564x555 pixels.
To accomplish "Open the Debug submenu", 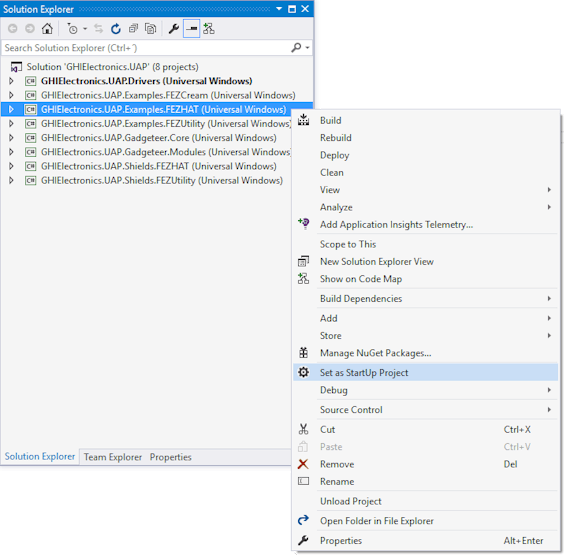I will tap(426, 390).
